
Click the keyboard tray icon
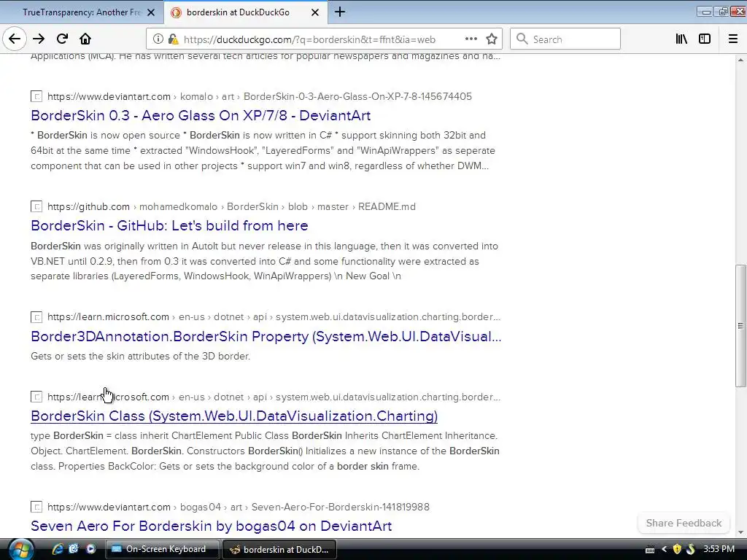[650, 550]
